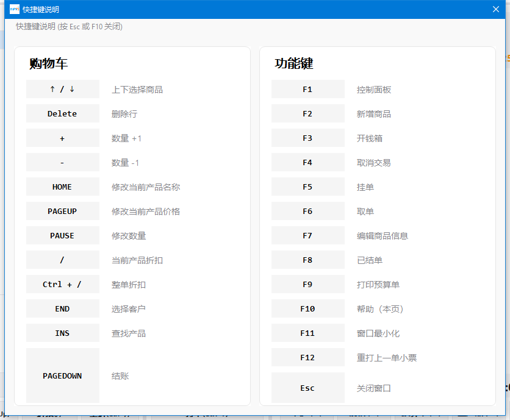Click the 修改数量 description
The height and width of the screenshot is (420, 510).
[x=129, y=236]
